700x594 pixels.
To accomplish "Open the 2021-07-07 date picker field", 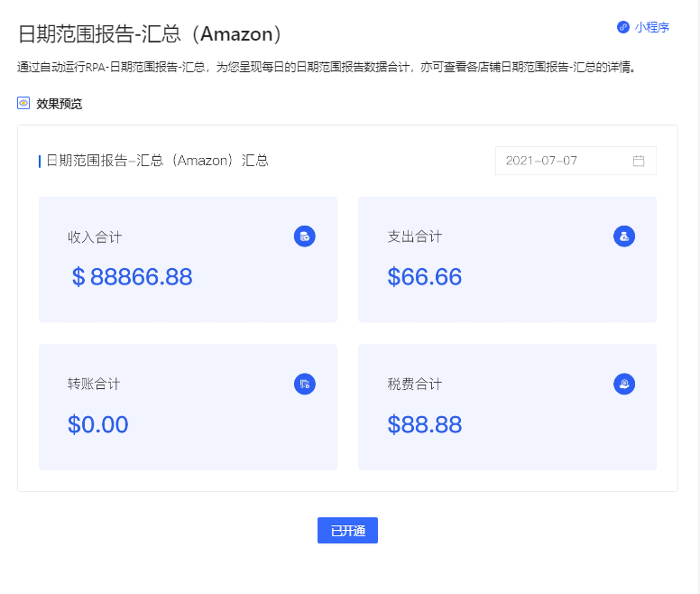I will point(576,161).
